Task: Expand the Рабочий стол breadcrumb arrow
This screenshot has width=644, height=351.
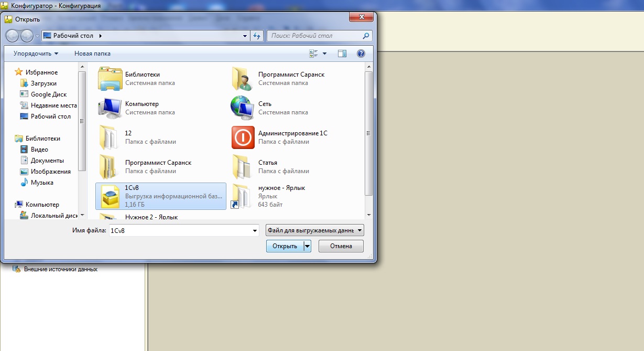Action: click(100, 36)
